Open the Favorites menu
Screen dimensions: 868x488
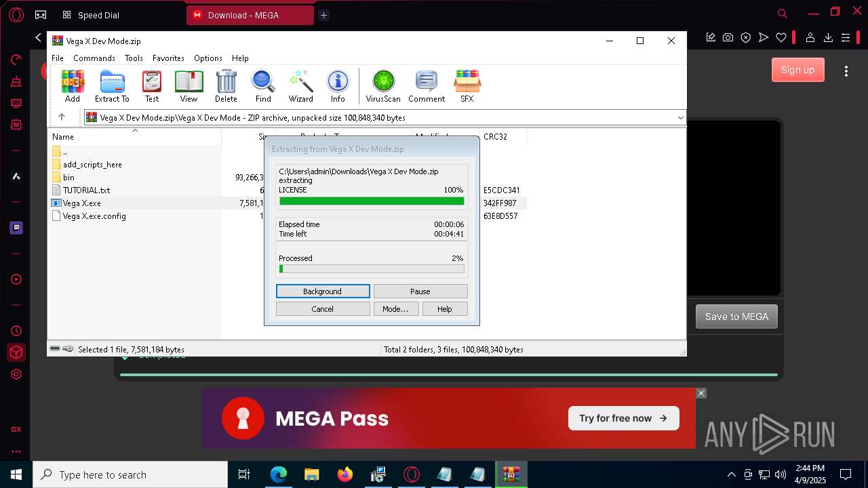[168, 58]
